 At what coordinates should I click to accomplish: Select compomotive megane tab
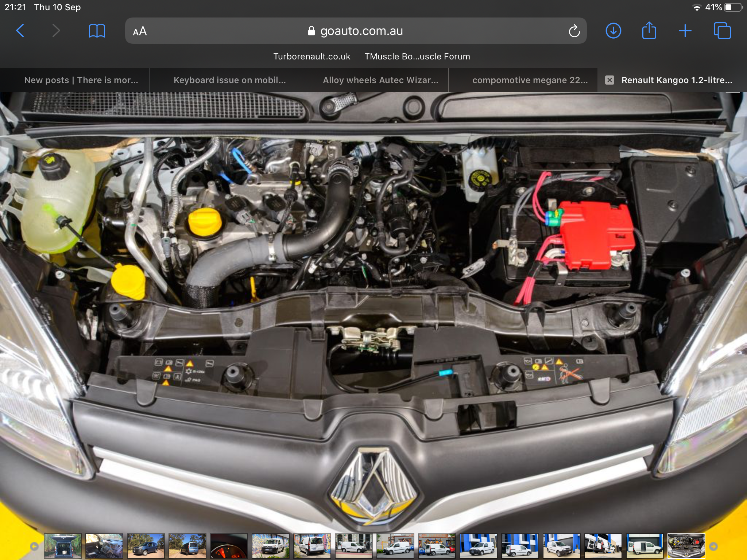point(530,80)
